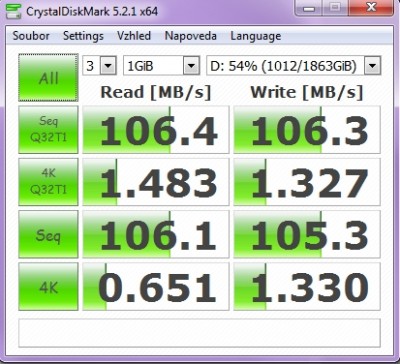Maximize the CrystalDiskMark window
The width and height of the screenshot is (400, 364).
[x=335, y=7]
